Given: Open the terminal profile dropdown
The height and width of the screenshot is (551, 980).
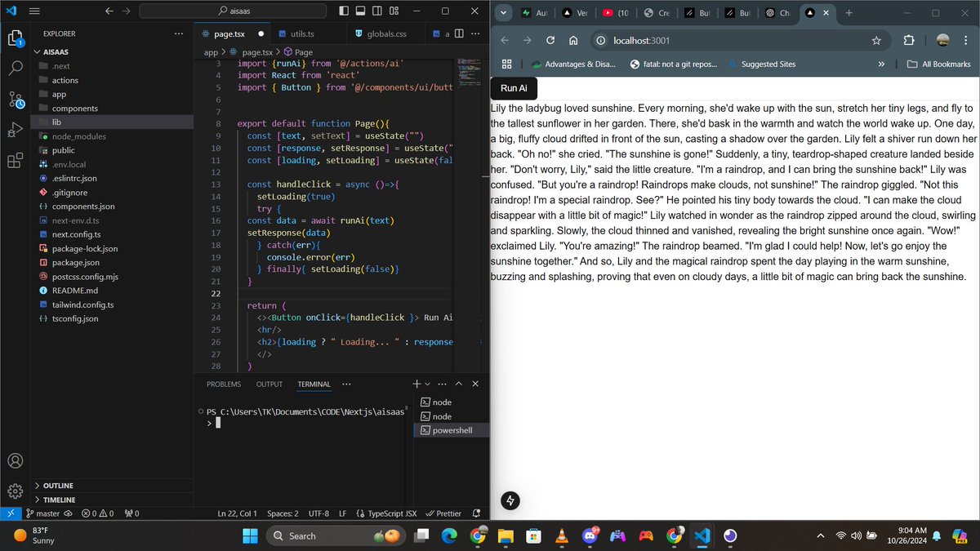Looking at the screenshot, I should (x=428, y=383).
